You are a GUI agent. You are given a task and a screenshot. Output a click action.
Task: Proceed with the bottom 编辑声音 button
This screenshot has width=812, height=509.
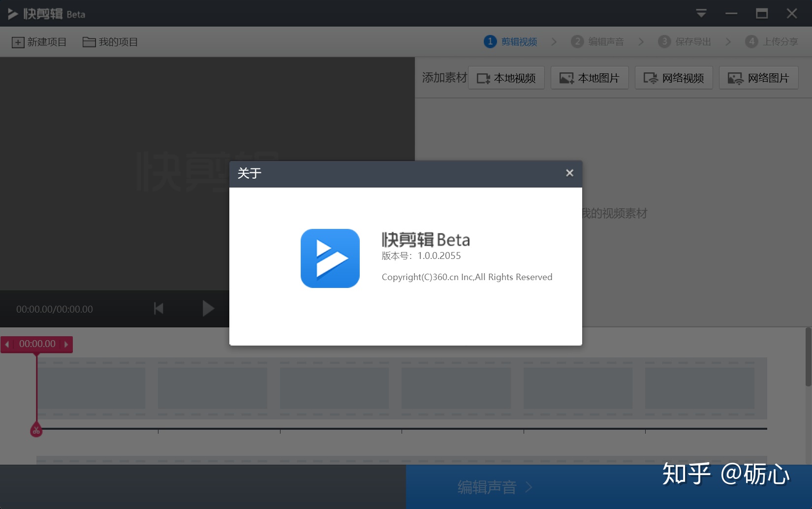[609, 487]
